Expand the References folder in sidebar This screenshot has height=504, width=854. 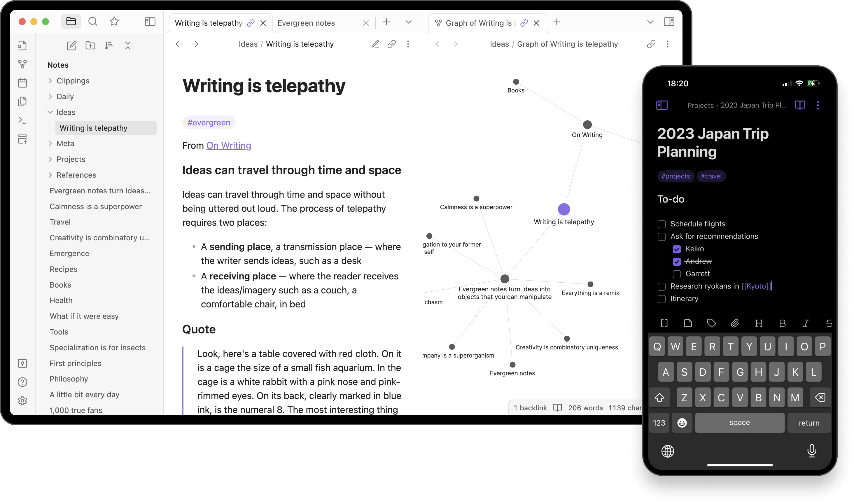click(x=50, y=175)
